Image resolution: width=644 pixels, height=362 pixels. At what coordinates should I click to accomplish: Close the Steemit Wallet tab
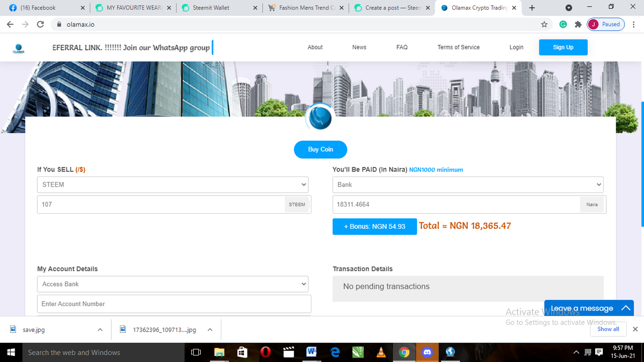point(256,8)
